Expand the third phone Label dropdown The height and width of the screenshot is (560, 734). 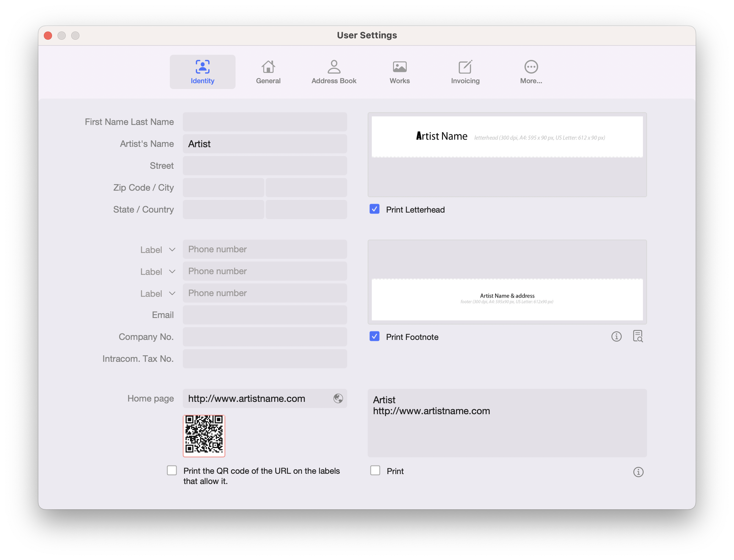[x=158, y=293]
